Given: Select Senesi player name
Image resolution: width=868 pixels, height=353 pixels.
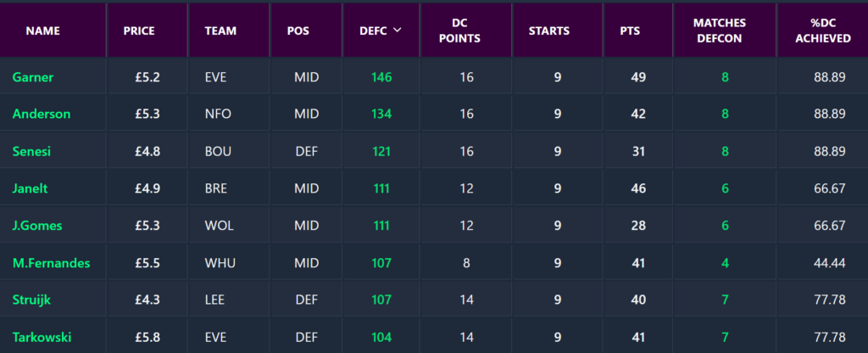Looking at the screenshot, I should [31, 151].
